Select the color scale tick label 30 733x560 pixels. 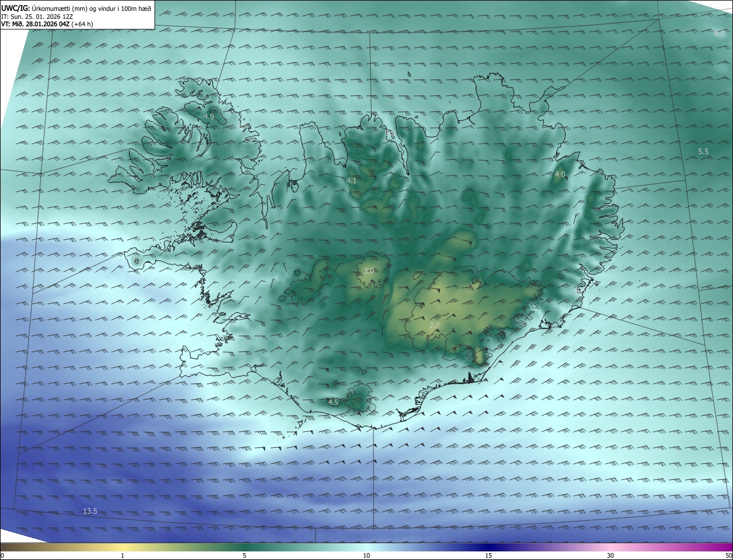point(610,555)
